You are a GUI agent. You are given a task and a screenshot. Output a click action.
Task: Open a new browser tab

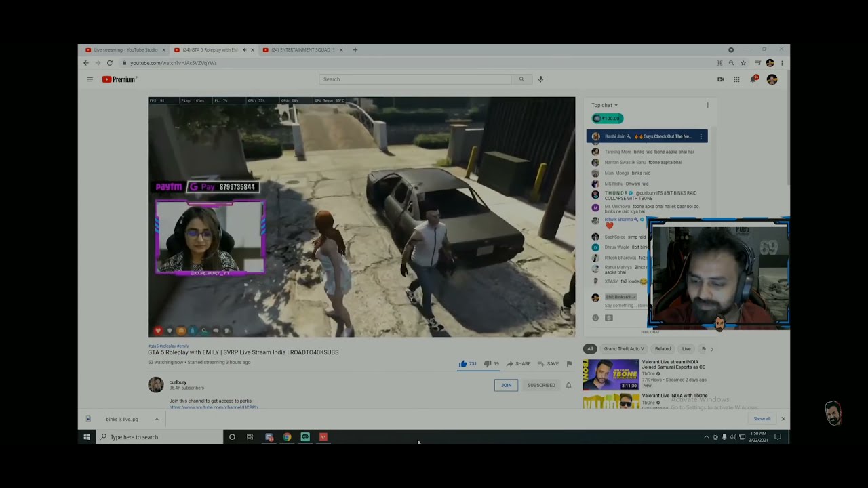click(355, 50)
